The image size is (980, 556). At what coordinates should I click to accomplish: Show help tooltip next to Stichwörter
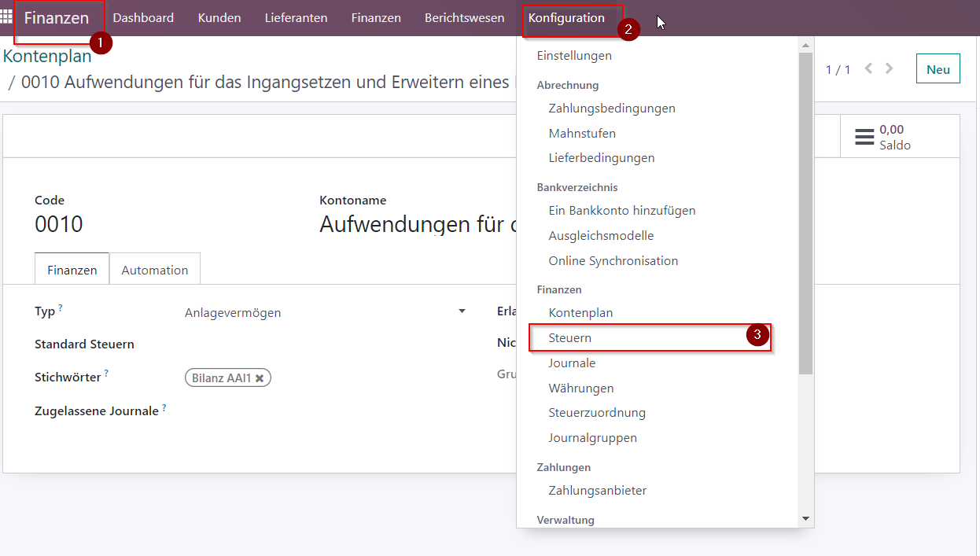click(106, 374)
